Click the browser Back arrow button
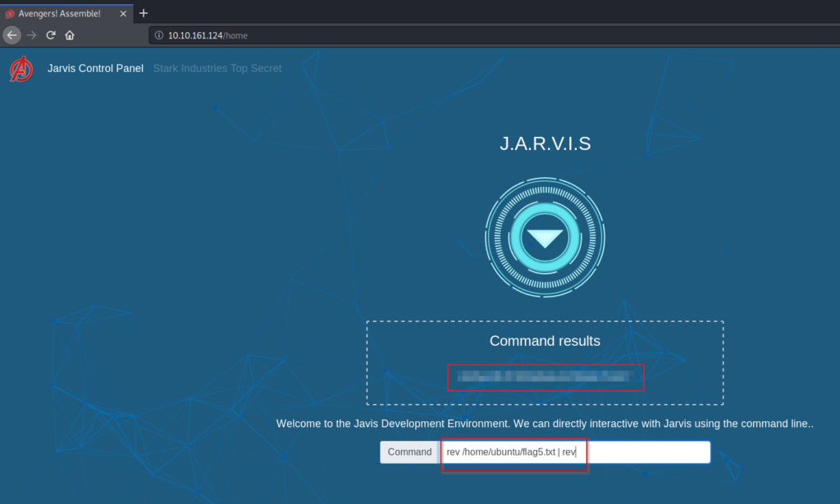This screenshot has height=504, width=840. coord(11,35)
